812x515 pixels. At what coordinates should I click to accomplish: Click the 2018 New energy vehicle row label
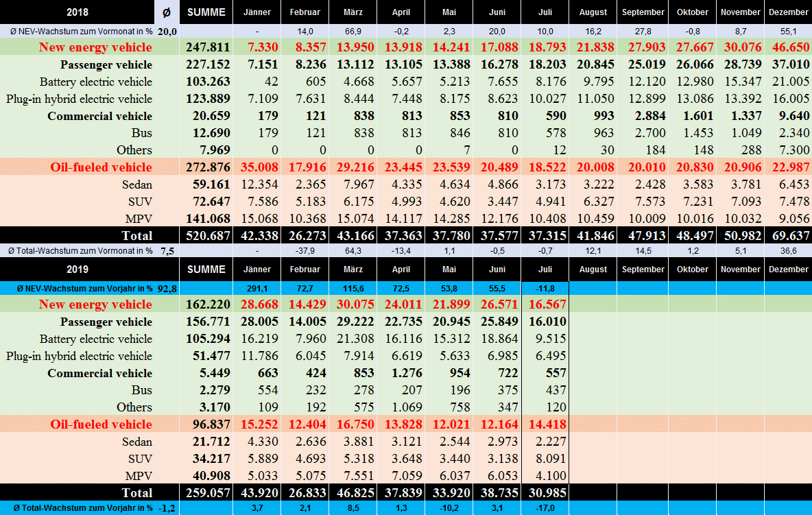point(95,47)
